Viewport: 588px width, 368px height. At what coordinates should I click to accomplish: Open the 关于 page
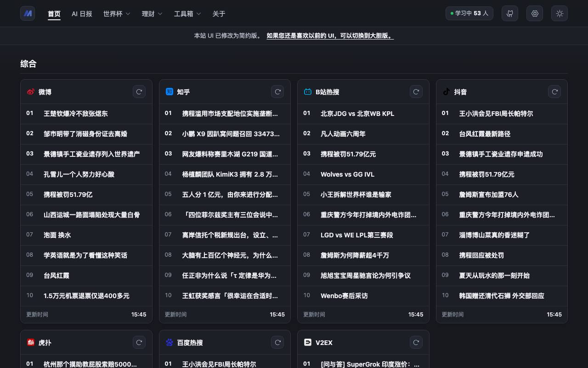(219, 14)
